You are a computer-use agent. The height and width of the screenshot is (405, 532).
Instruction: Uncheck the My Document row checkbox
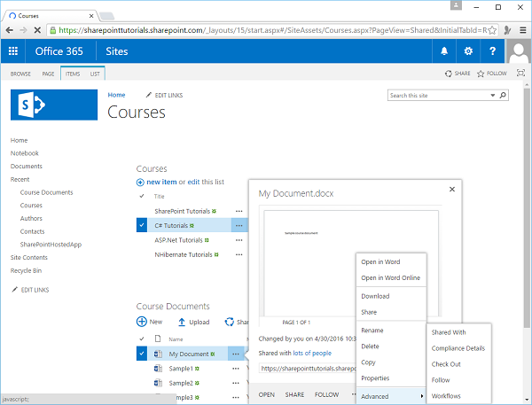142,354
